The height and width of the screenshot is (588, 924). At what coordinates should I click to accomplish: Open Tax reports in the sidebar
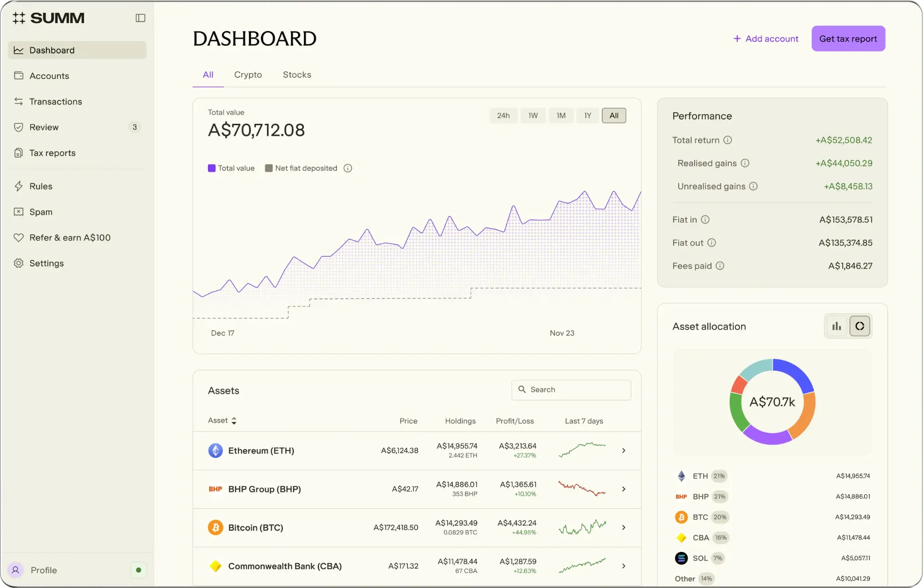pyautogui.click(x=77, y=153)
